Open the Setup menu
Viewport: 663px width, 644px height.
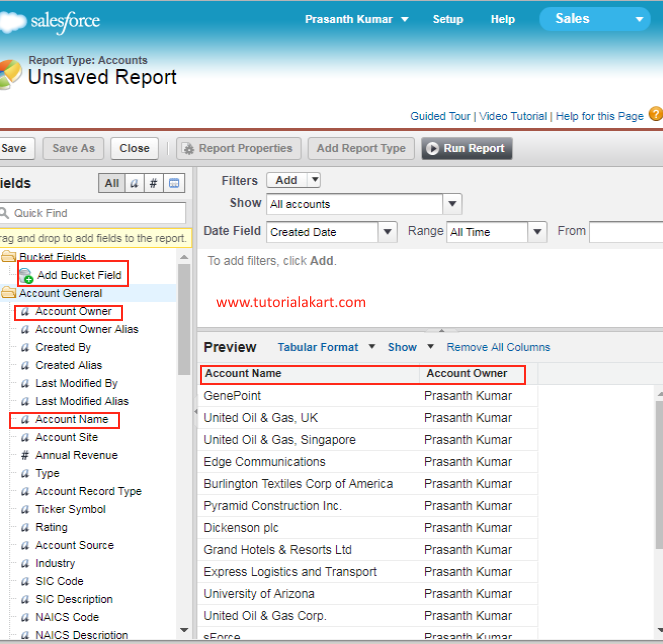pyautogui.click(x=448, y=19)
